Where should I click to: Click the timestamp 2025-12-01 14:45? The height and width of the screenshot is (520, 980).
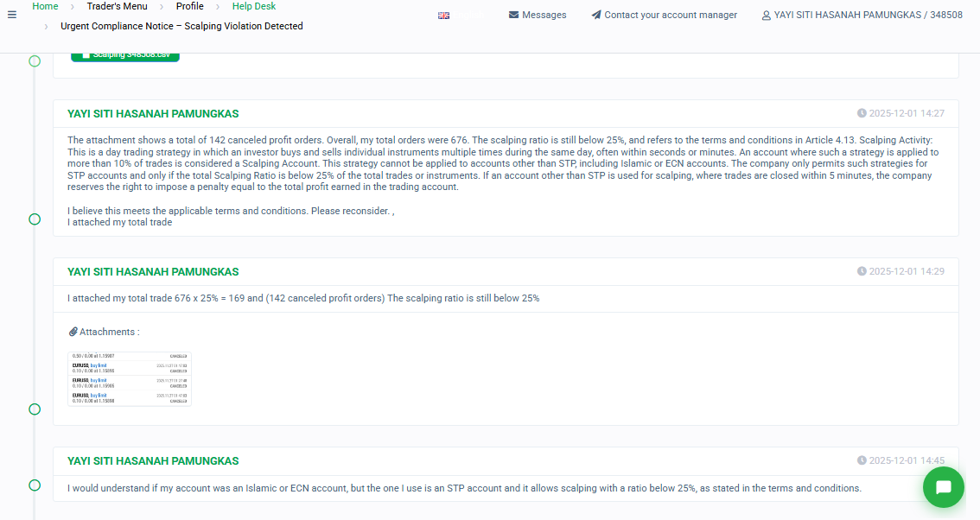coord(907,460)
